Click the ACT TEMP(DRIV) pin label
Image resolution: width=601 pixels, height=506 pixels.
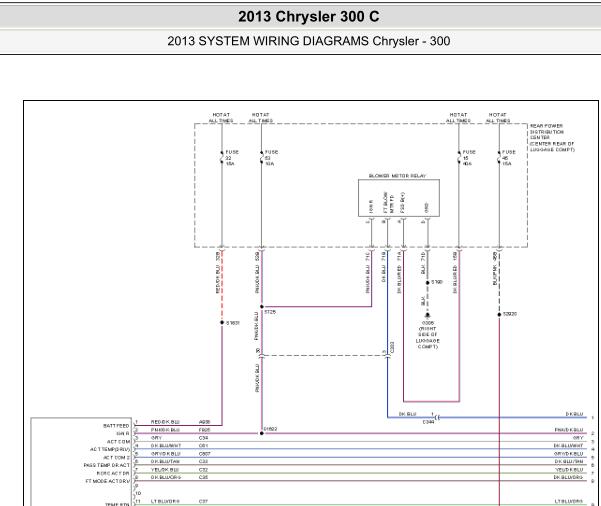(x=110, y=449)
